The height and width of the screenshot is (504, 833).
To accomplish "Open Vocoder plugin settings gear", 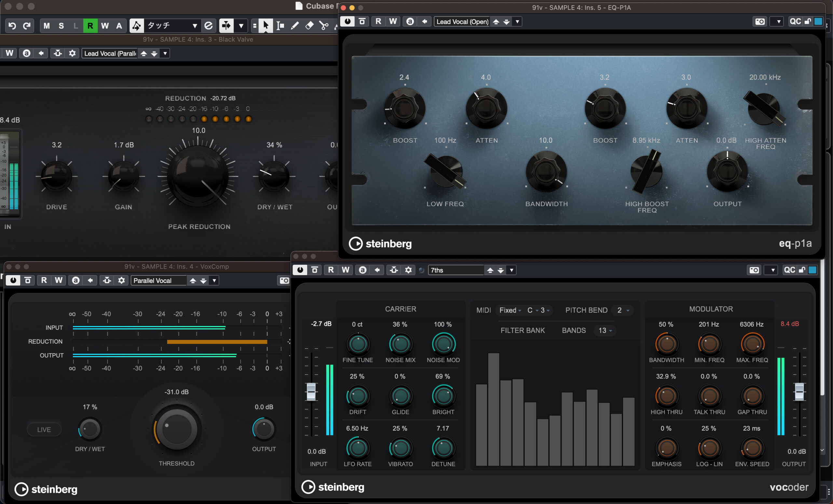I will click(x=408, y=270).
